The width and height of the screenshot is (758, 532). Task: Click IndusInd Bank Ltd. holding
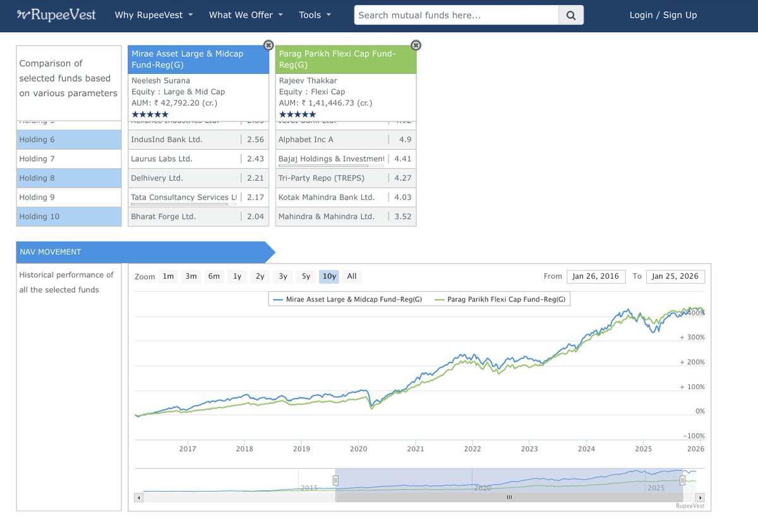pyautogui.click(x=167, y=139)
